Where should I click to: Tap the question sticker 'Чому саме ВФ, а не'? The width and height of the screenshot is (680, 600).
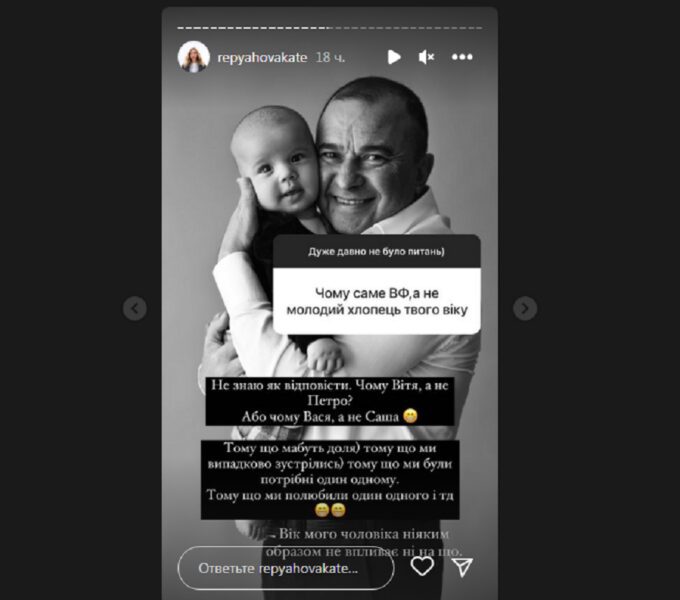[377, 301]
